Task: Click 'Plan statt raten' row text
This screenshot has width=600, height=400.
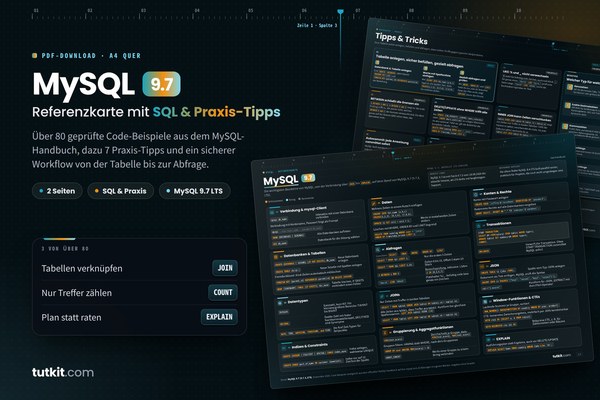Action: (x=71, y=317)
